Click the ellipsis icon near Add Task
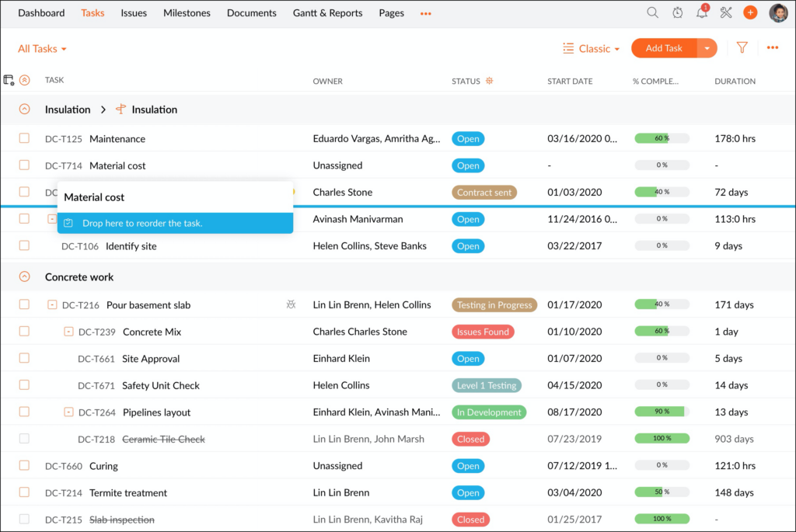Viewport: 796px width, 532px height. pos(773,47)
